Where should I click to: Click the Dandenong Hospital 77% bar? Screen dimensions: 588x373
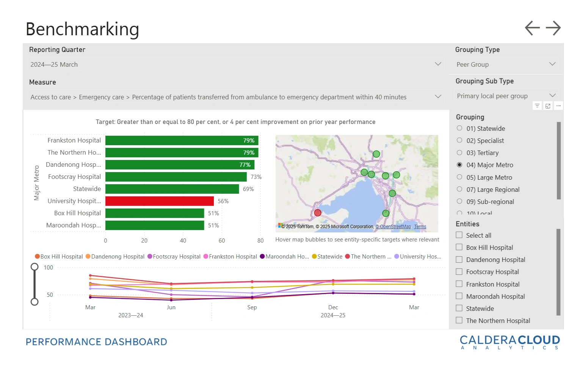pyautogui.click(x=180, y=165)
